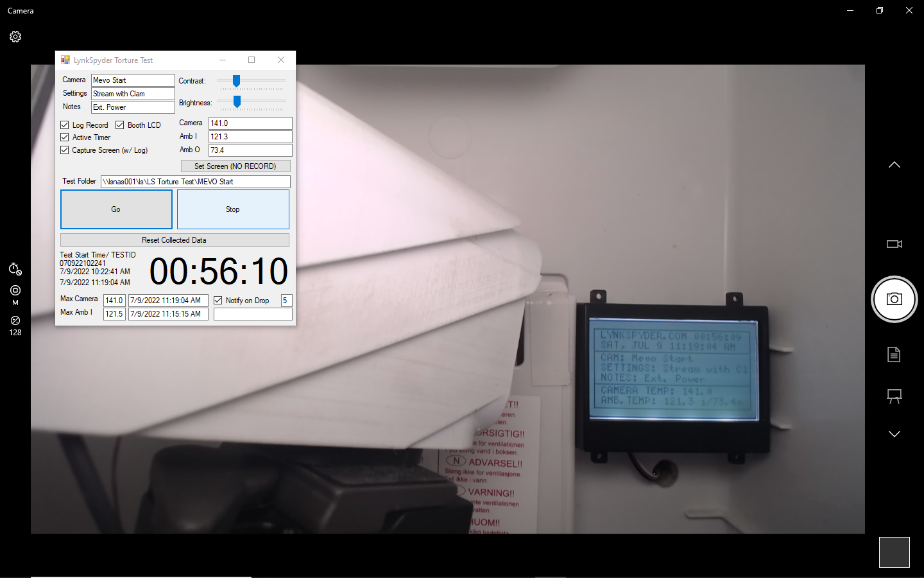Switch to video recording mode
This screenshot has width=924, height=578.
coord(894,244)
